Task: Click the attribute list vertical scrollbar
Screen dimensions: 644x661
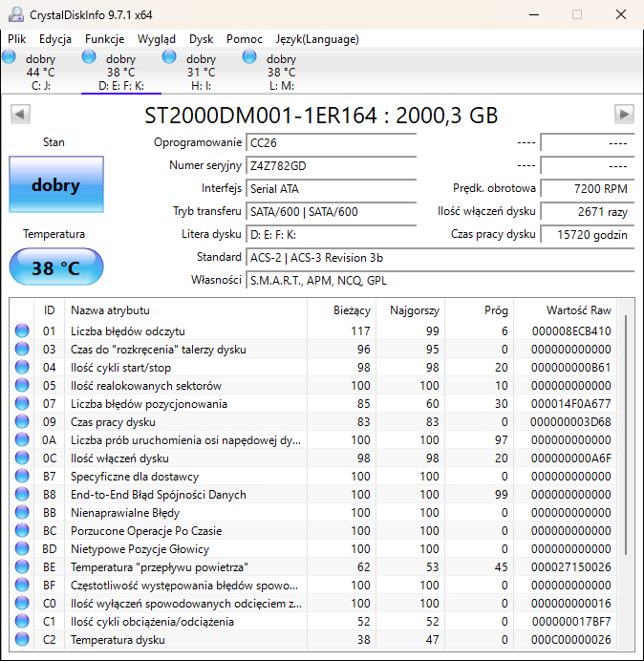Action: [x=626, y=435]
